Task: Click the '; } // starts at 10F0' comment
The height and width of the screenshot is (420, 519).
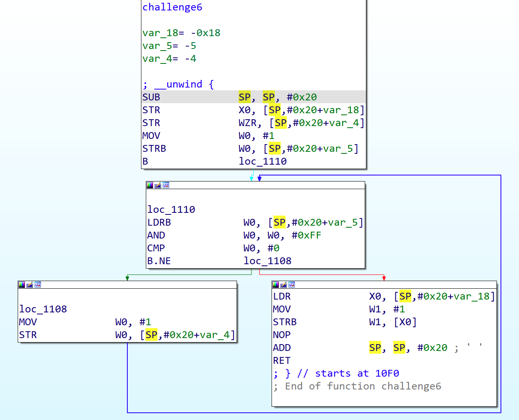Action: 336,373
